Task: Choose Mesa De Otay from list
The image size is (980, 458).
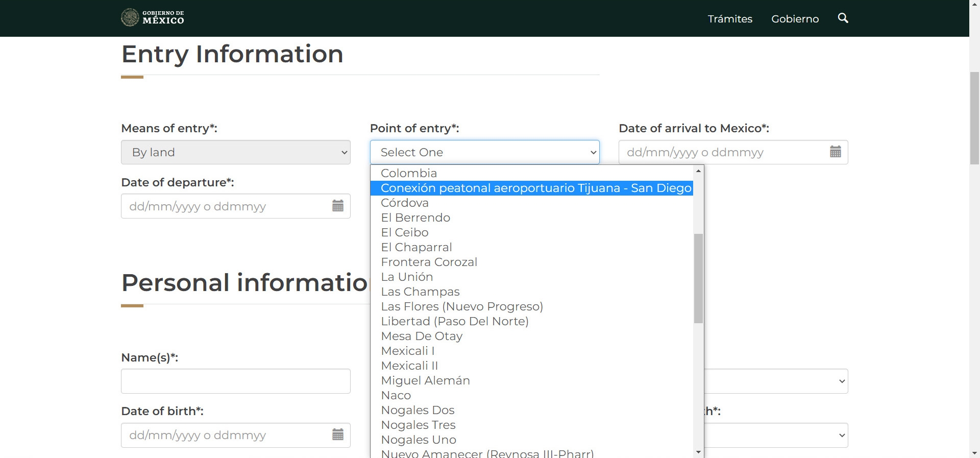Action: 422,336
